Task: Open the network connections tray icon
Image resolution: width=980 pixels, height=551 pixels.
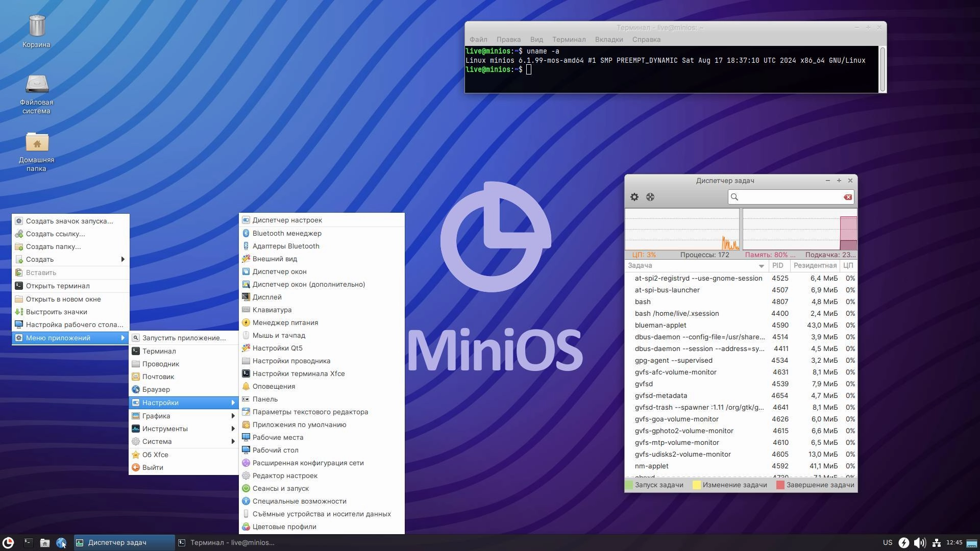Action: [937, 543]
